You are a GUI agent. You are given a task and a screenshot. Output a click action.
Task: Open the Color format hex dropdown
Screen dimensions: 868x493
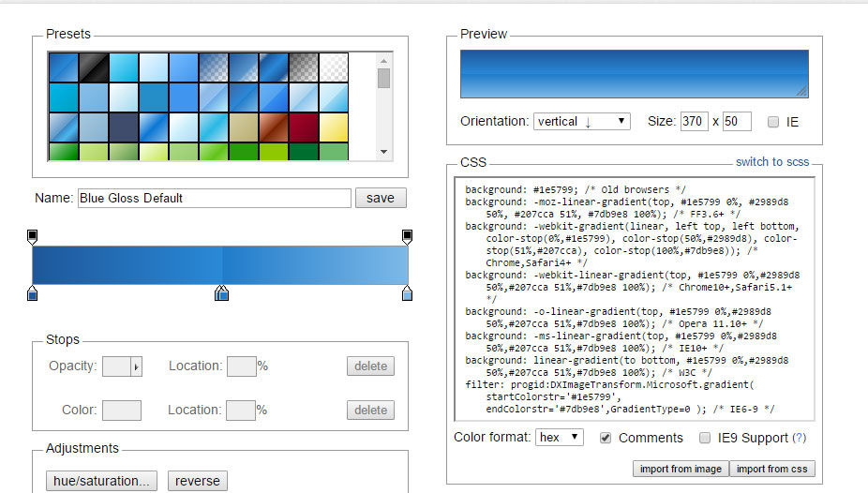tap(560, 437)
